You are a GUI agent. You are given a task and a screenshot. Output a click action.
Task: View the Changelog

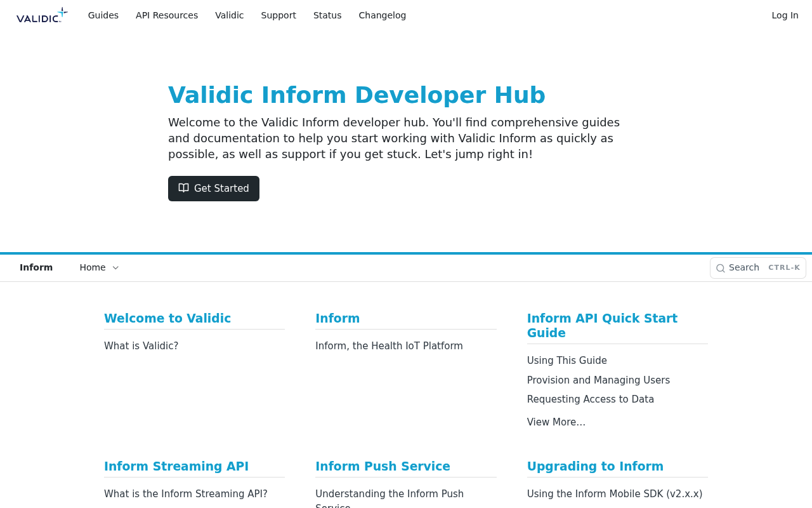click(x=383, y=15)
